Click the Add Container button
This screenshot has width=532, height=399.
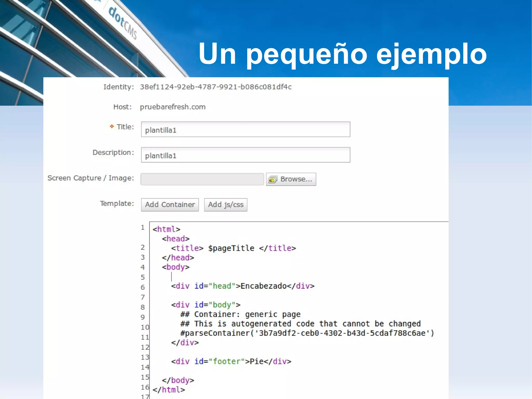coord(170,205)
